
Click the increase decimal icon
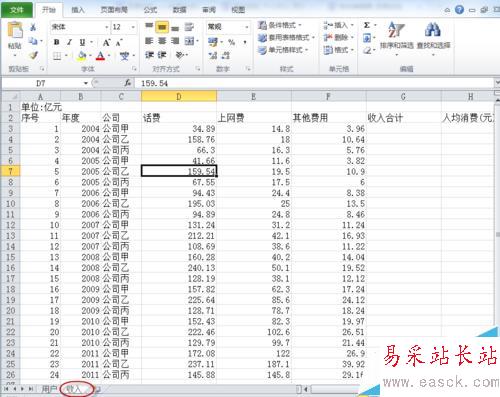[213, 55]
